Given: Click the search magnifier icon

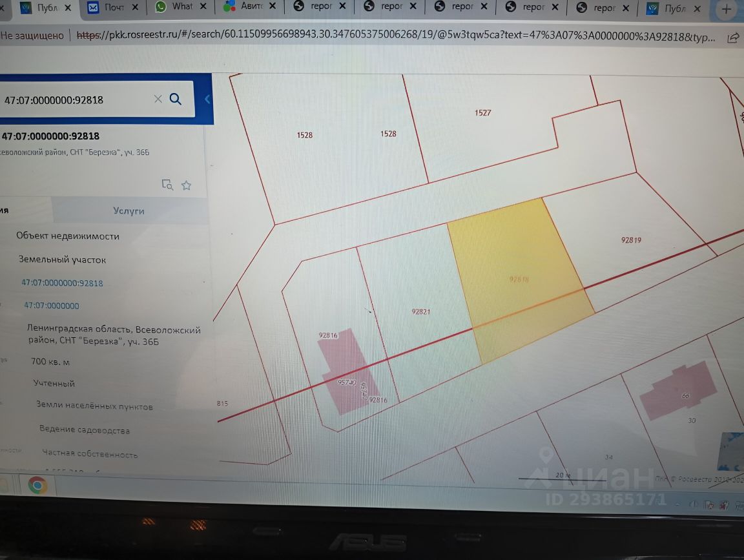Looking at the screenshot, I should 176,99.
